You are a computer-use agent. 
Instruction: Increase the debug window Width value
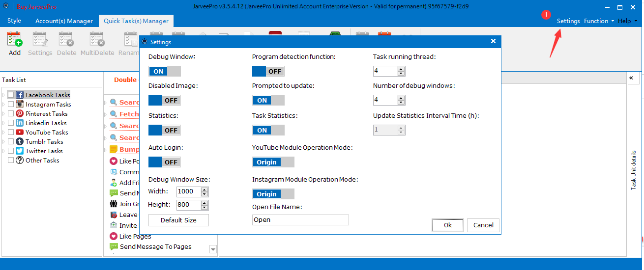205,189
